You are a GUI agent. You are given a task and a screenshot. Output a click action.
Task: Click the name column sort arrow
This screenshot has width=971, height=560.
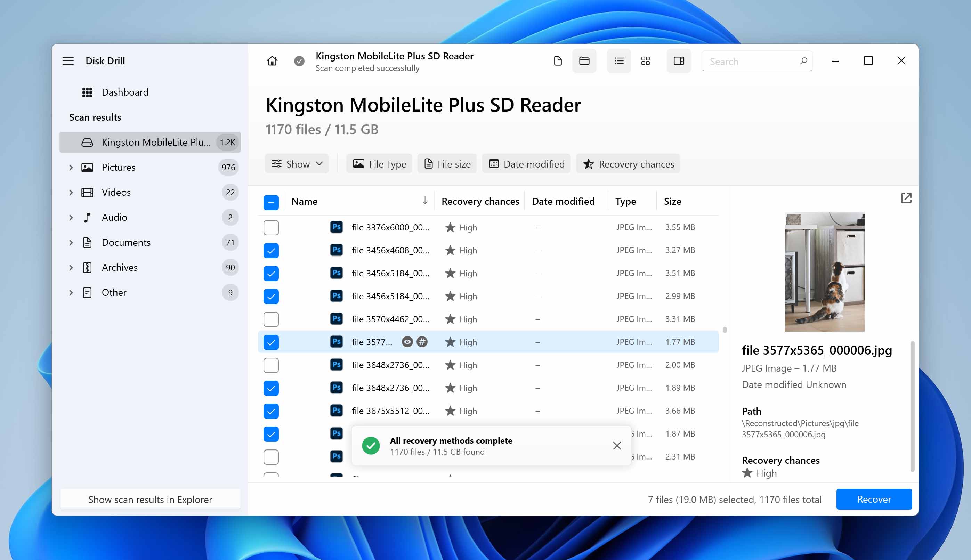[x=424, y=200]
